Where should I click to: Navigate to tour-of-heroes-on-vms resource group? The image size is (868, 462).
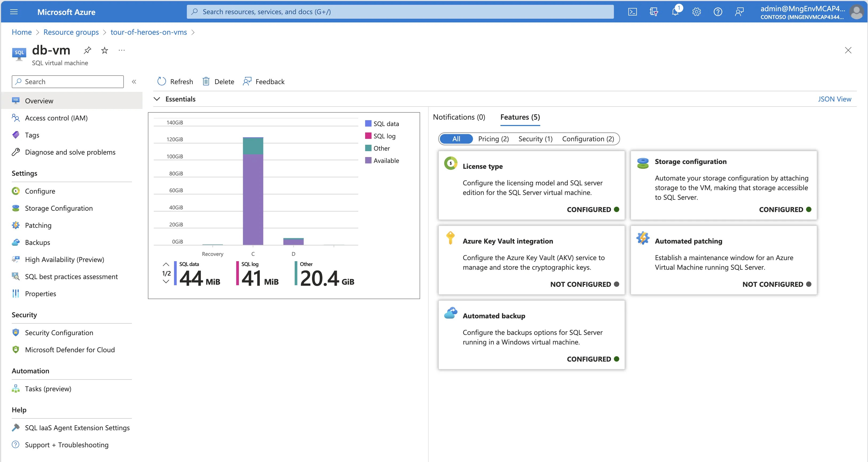(149, 32)
